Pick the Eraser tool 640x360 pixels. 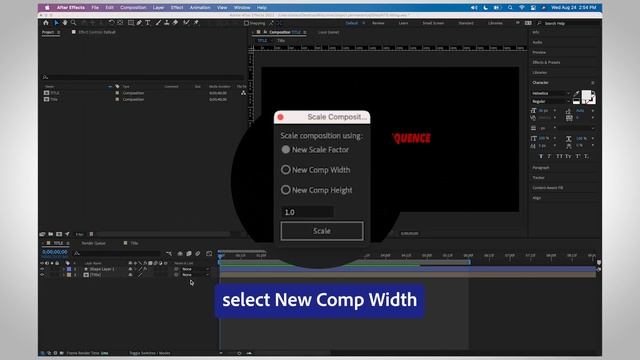tap(175, 23)
